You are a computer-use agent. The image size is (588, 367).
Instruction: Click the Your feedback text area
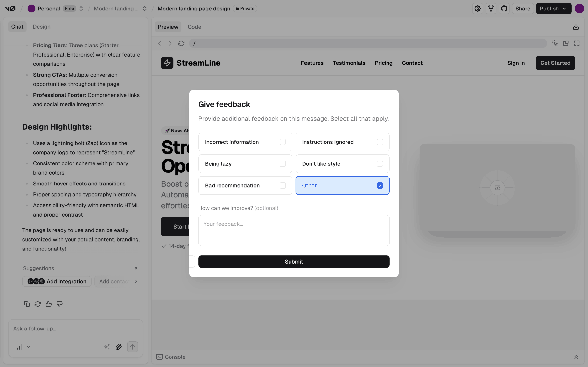click(x=294, y=230)
